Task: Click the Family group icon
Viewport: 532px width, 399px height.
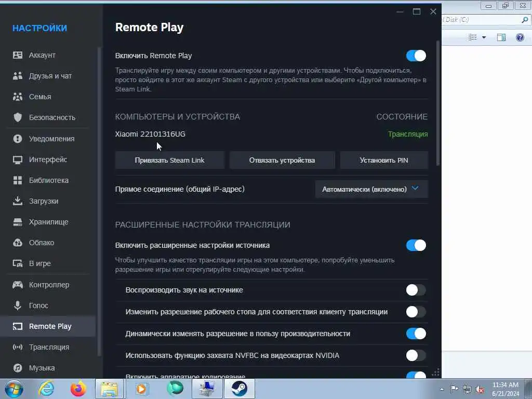Action: 18,97
